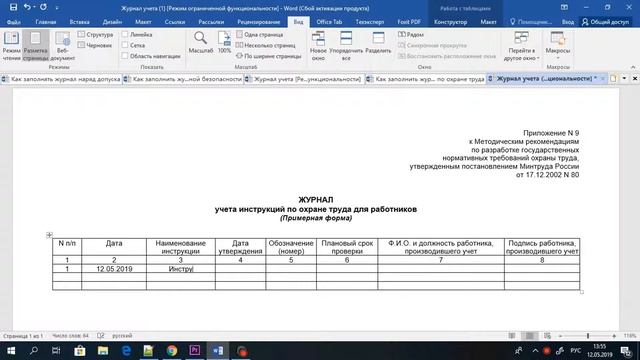Open the Design (Дизайн) tab
Image resolution: width=640 pixels, height=360 pixels.
(x=112, y=22)
